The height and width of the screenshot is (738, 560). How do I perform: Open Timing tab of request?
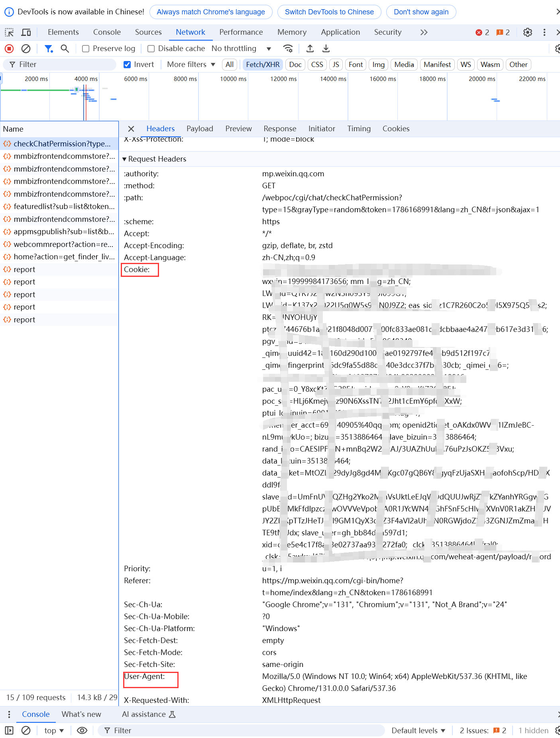tap(359, 129)
